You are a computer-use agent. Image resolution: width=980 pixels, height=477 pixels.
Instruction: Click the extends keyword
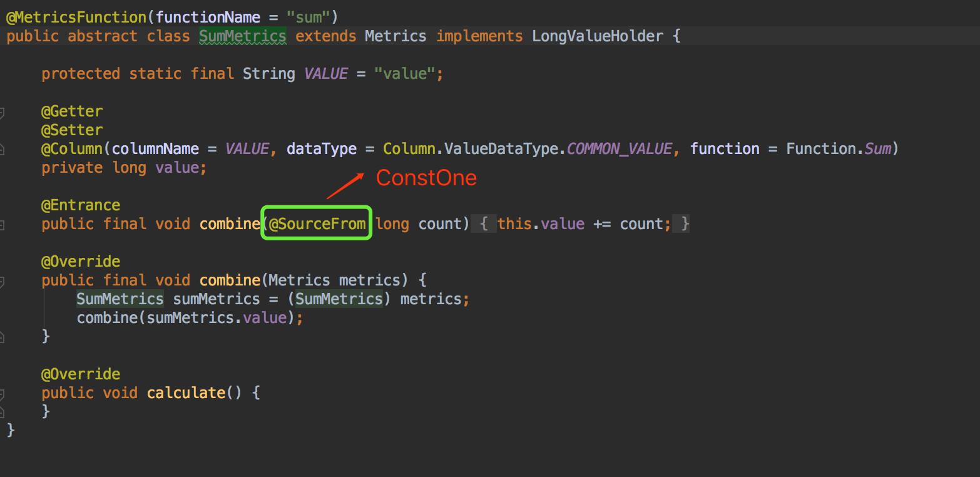(326, 36)
